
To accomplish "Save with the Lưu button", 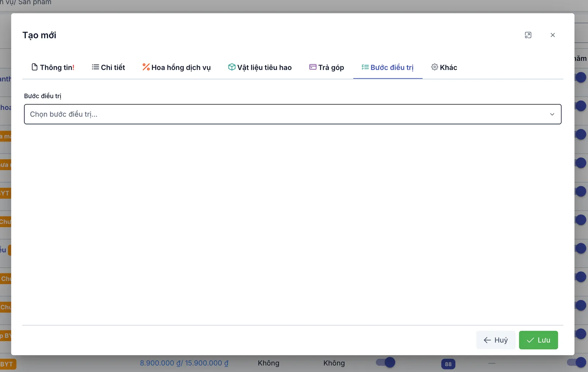I will click(538, 340).
